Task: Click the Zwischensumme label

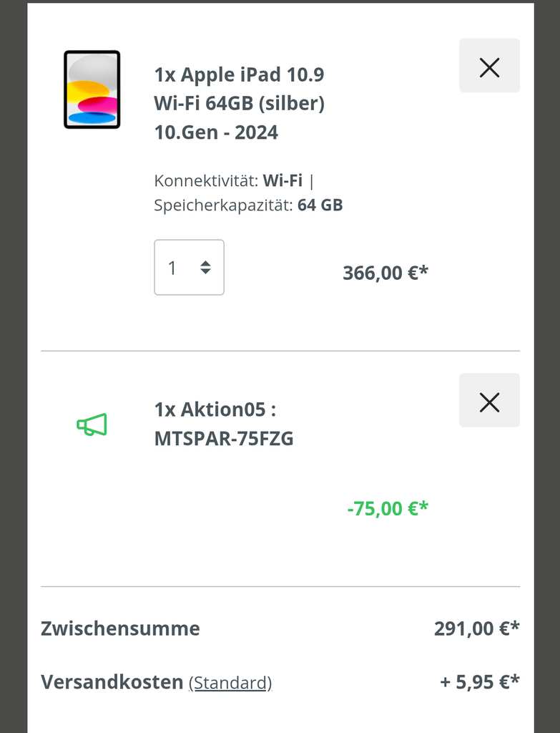Action: click(x=120, y=628)
